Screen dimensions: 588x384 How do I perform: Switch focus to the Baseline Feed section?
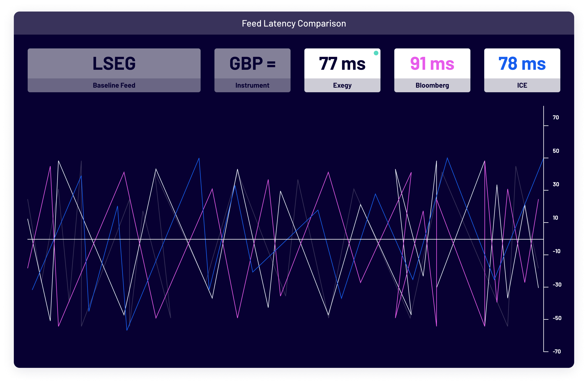tap(114, 85)
